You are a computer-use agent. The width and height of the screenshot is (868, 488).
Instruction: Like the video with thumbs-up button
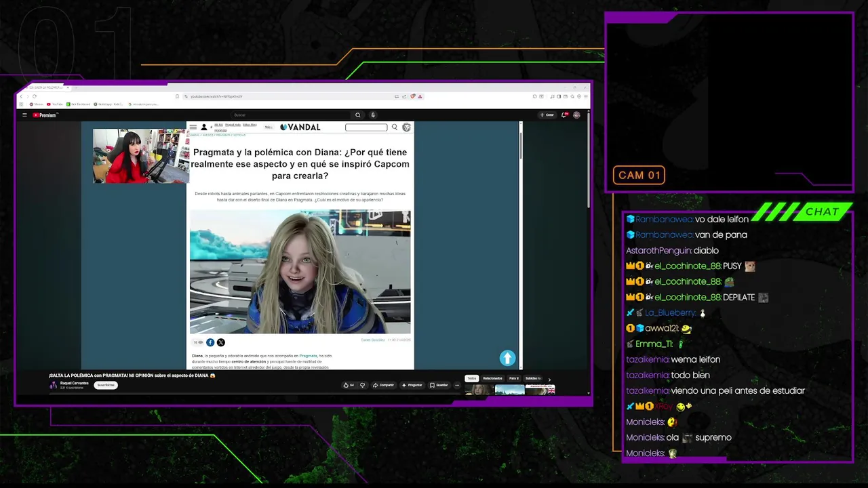[349, 385]
